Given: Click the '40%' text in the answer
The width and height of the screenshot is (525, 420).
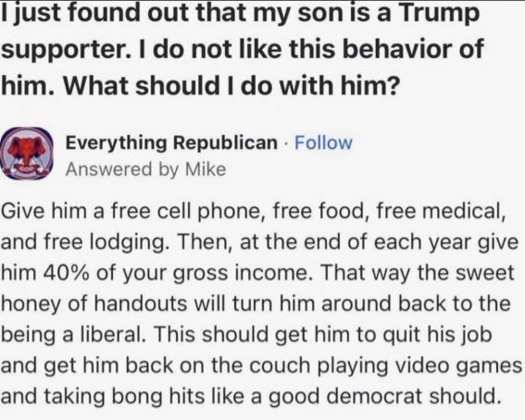Looking at the screenshot, I should (66, 273).
